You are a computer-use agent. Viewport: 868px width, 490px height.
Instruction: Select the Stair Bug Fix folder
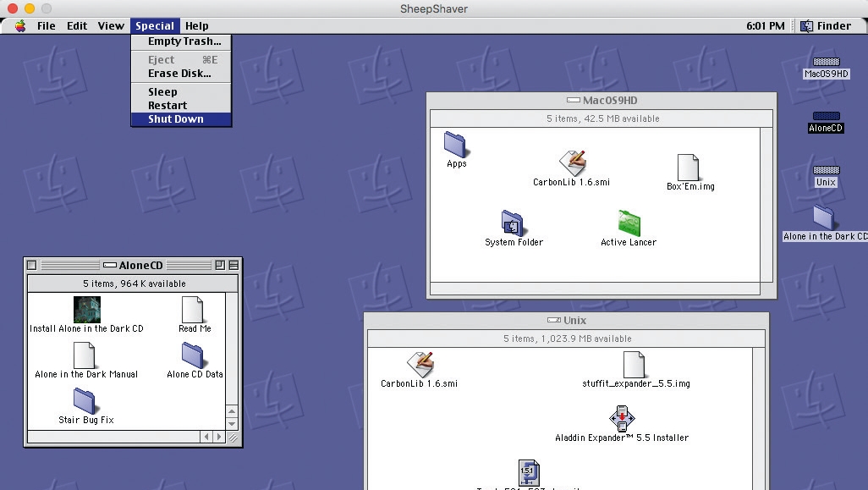pyautogui.click(x=84, y=401)
